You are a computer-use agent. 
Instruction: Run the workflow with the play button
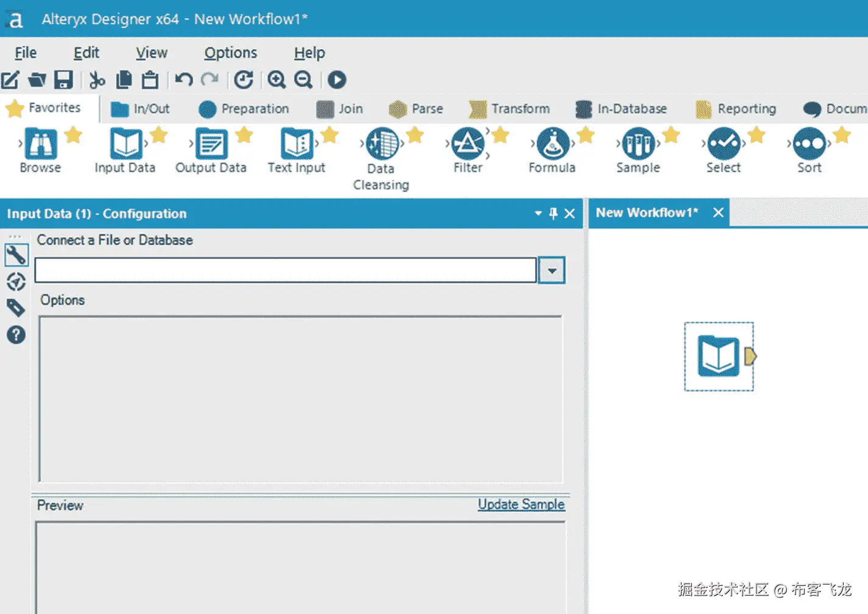pyautogui.click(x=337, y=80)
